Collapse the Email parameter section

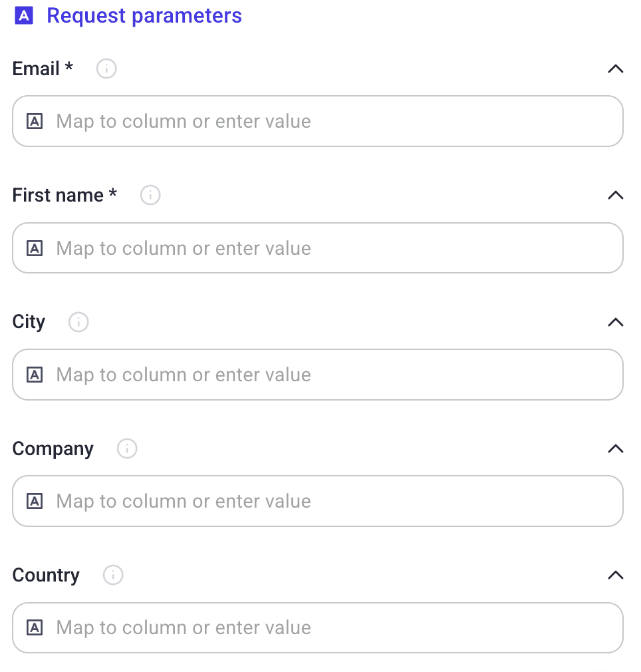pyautogui.click(x=616, y=69)
